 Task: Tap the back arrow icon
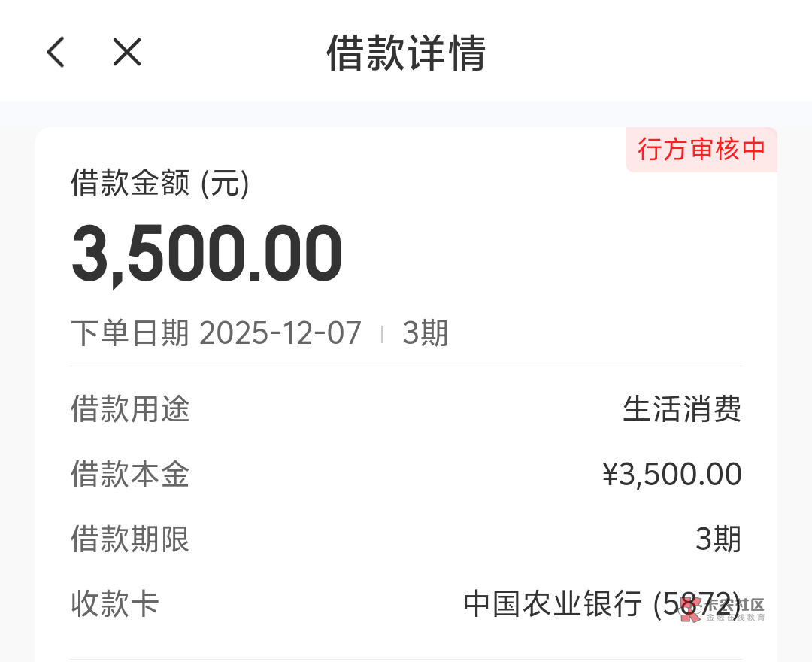(56, 53)
